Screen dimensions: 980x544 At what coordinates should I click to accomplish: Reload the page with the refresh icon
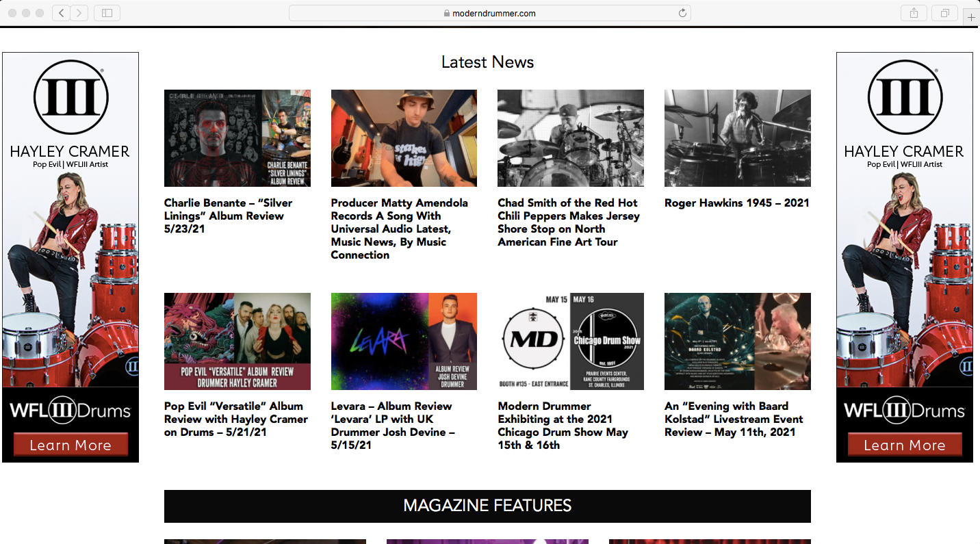tap(682, 13)
